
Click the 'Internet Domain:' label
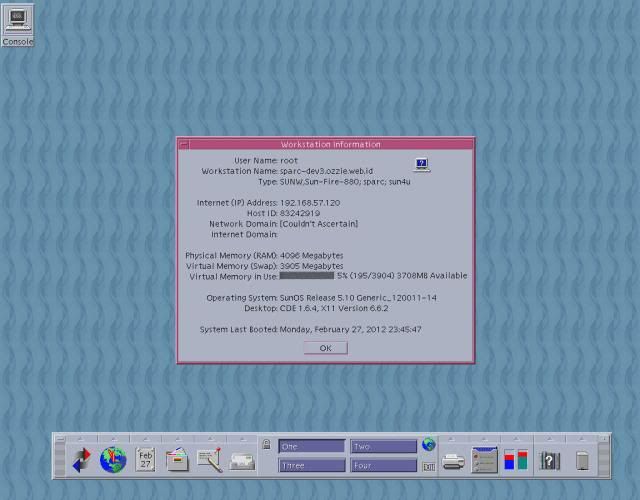pos(244,234)
